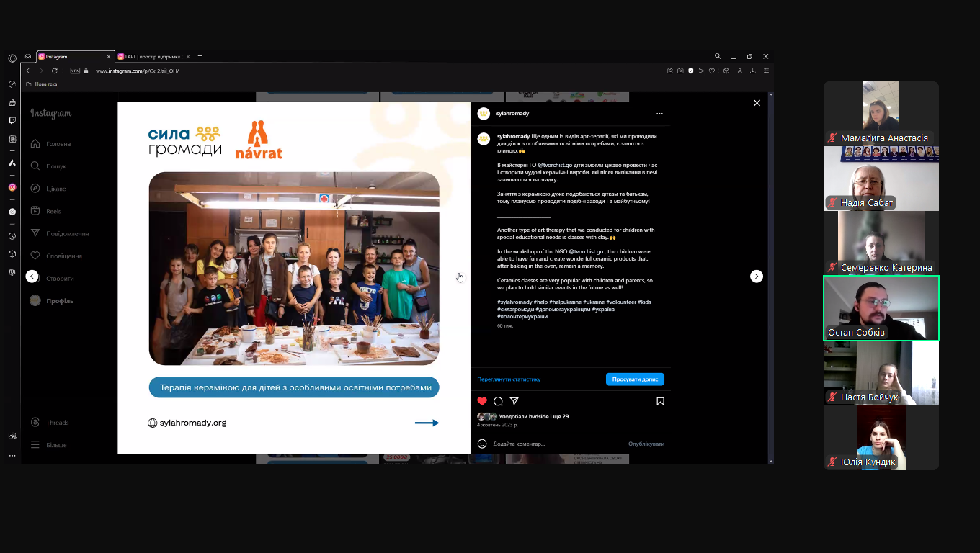Go to the next post with the right arrow
Screen dimensions: 980x553
756,276
